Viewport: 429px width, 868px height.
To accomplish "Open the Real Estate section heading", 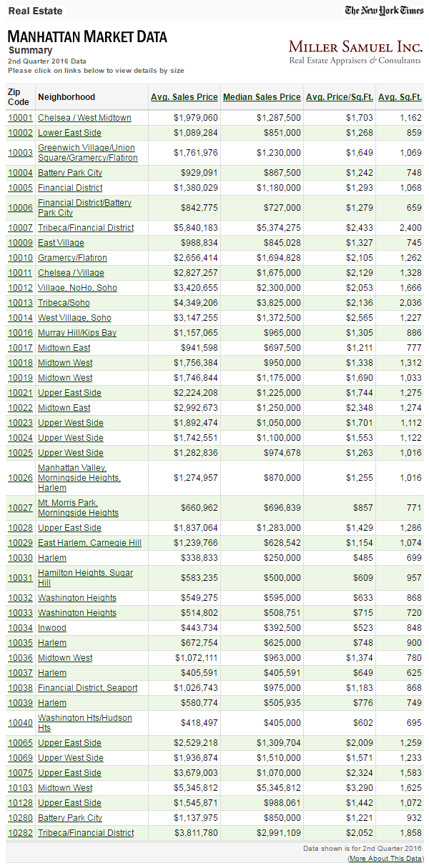I will pos(35,11).
